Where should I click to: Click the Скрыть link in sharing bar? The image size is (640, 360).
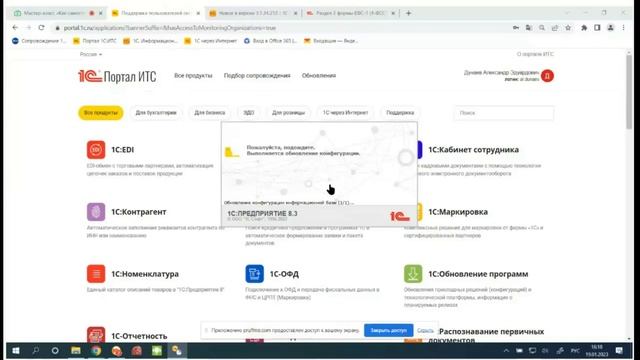(x=425, y=330)
